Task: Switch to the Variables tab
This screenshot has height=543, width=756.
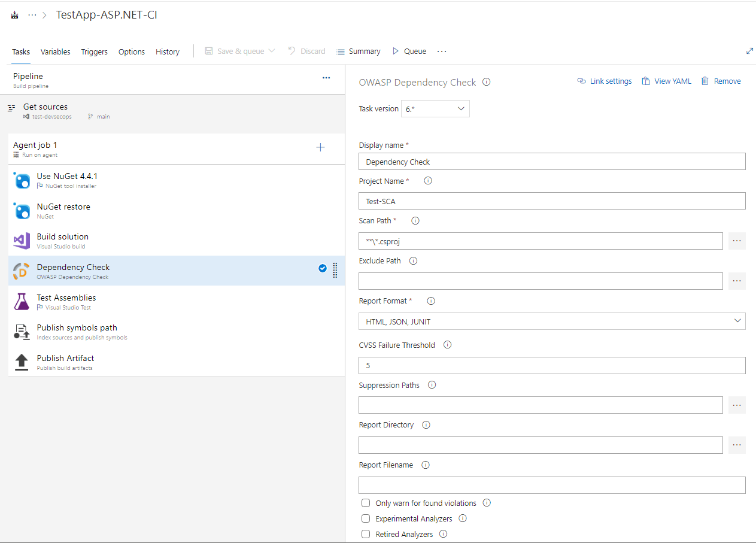Action: click(x=55, y=52)
